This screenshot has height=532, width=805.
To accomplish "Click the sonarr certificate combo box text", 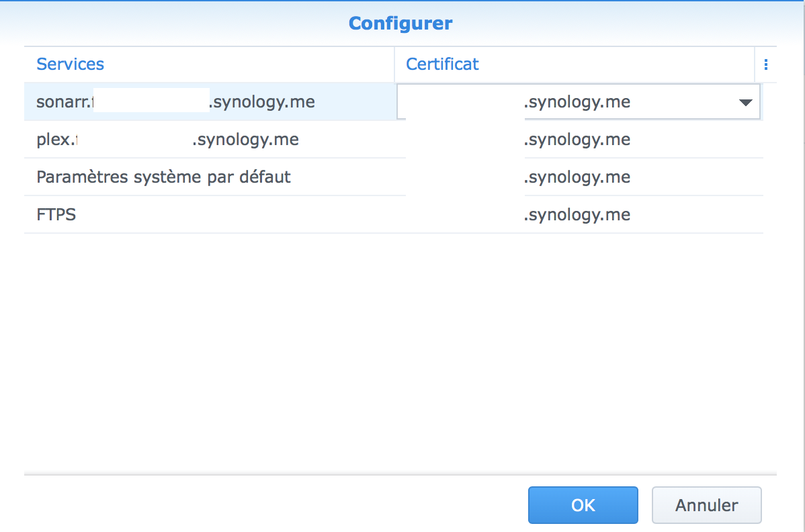I will (577, 103).
